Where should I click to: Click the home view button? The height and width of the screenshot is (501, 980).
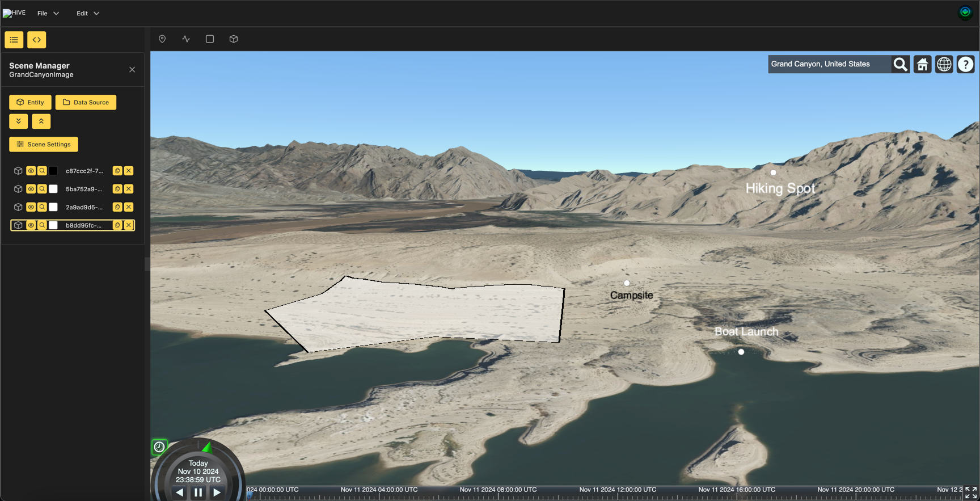[923, 65]
